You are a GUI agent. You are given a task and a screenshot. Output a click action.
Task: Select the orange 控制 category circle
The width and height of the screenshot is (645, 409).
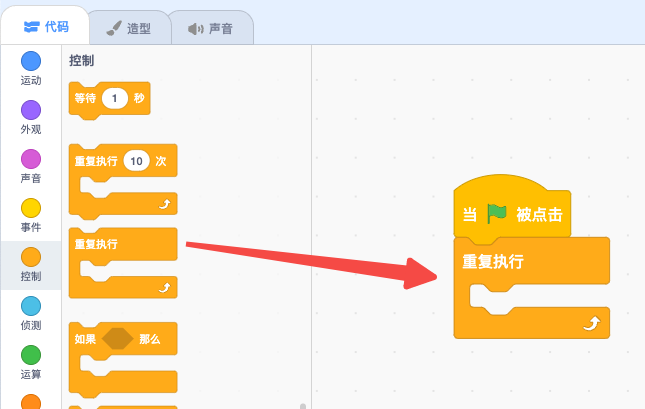(x=31, y=257)
